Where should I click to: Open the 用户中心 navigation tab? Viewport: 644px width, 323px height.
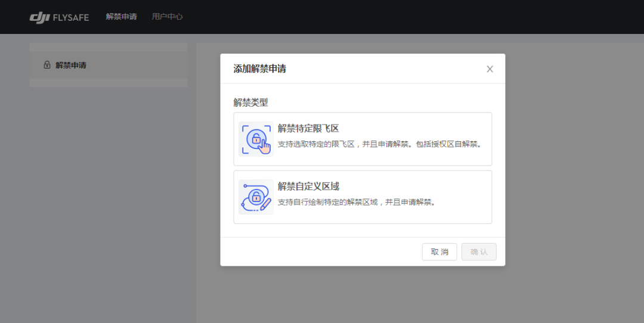167,17
